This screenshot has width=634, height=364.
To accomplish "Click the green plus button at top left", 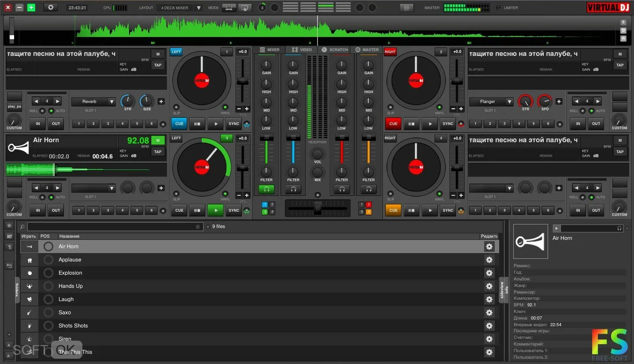I will [x=31, y=7].
